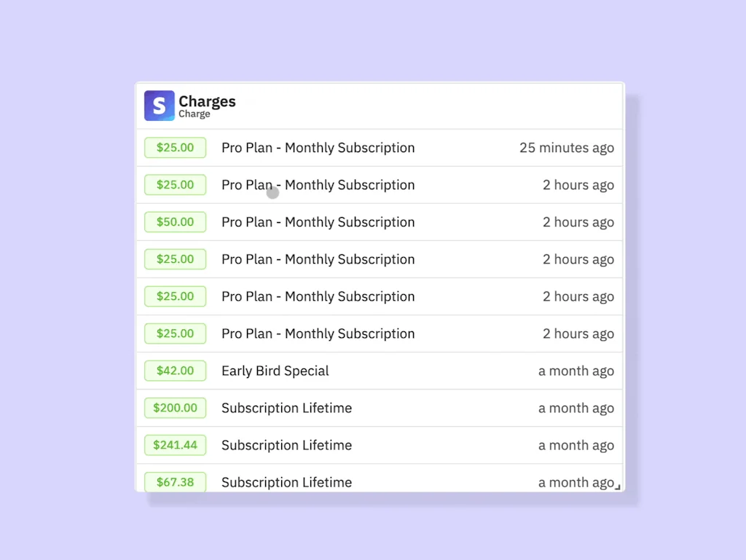Click the Stripe logo icon
This screenshot has height=560, width=746.
(159, 106)
